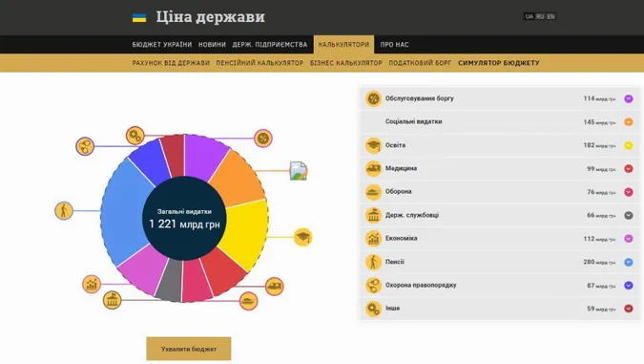
Task: Open the Про нас menu item
Action: [x=394, y=44]
